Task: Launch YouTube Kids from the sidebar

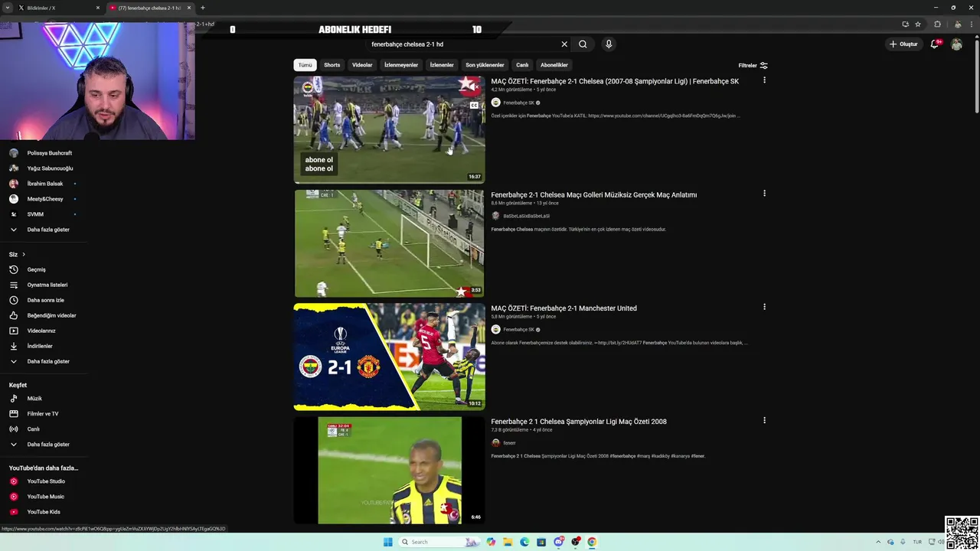Action: click(44, 512)
